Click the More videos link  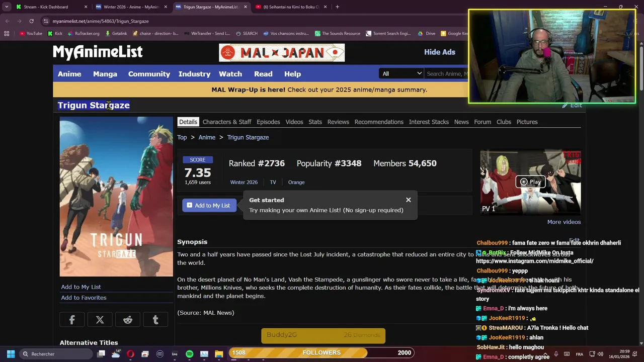tap(564, 222)
